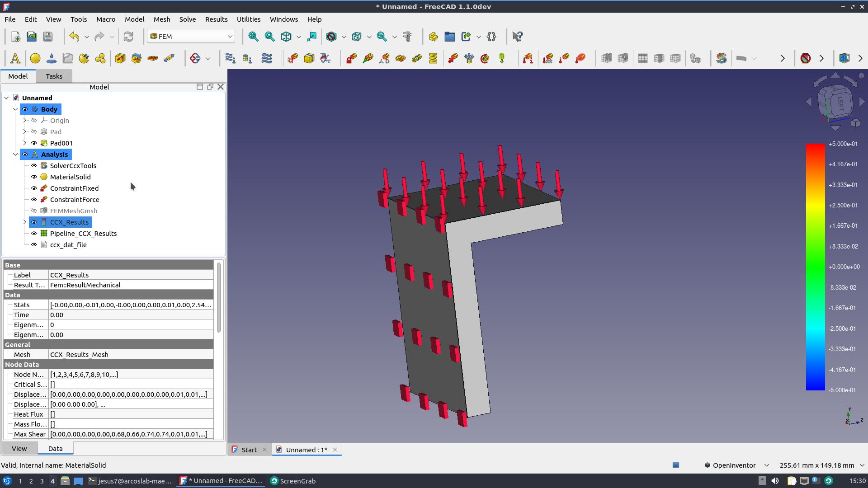Click the Undo arrow icon
The image size is (868, 488).
tap(74, 37)
